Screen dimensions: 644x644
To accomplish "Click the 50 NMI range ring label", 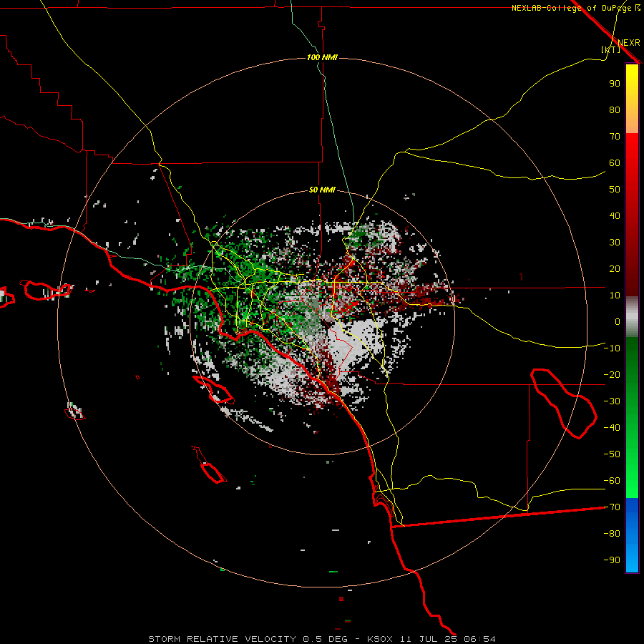I will [322, 190].
